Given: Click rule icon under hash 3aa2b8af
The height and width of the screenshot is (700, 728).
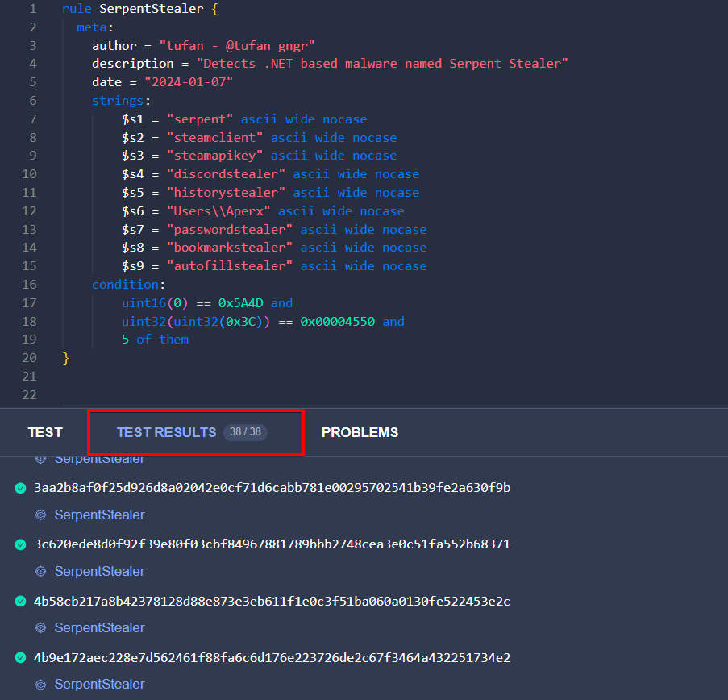Looking at the screenshot, I should pos(41,515).
